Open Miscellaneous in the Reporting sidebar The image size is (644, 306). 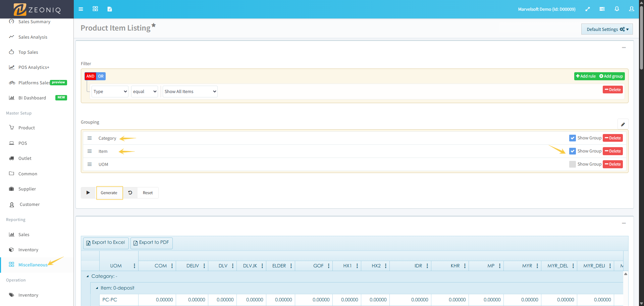[x=33, y=265]
